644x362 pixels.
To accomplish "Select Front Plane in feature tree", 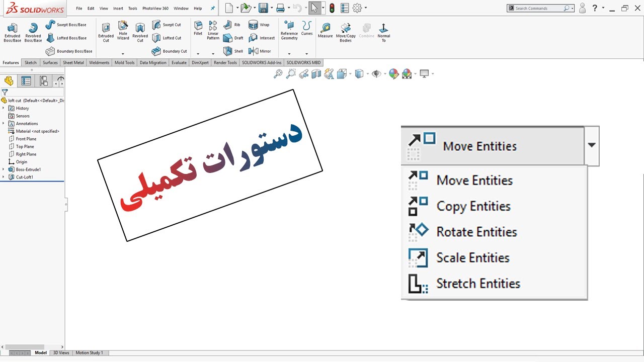I will point(22,139).
